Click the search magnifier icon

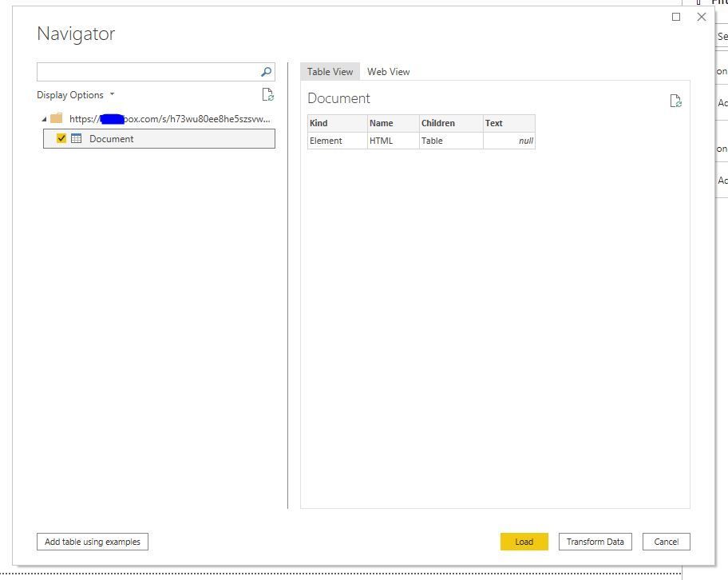tap(264, 72)
